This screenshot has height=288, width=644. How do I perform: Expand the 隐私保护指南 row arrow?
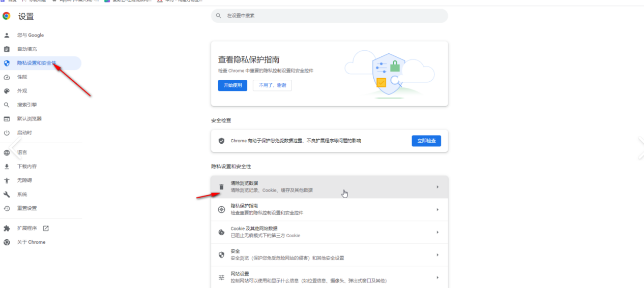(x=437, y=209)
